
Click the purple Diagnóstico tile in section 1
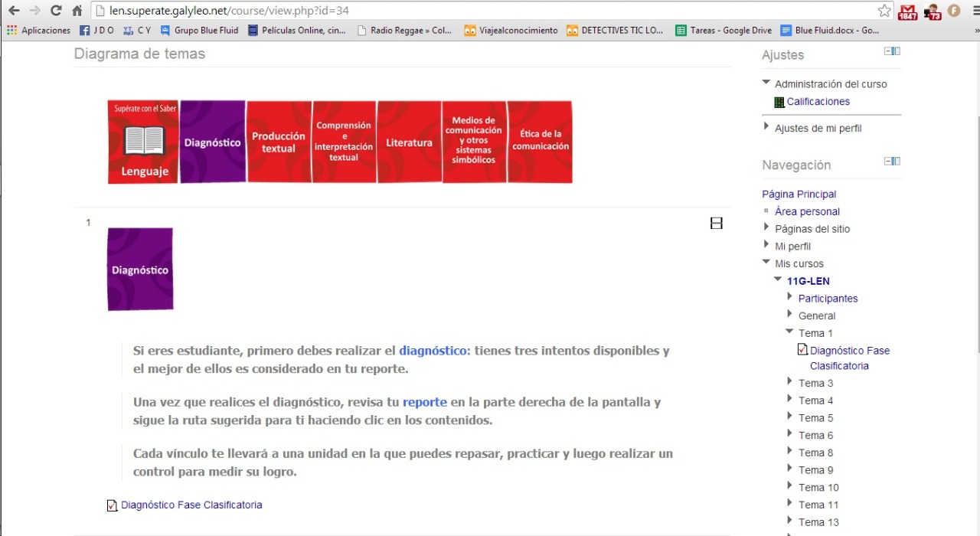140,270
